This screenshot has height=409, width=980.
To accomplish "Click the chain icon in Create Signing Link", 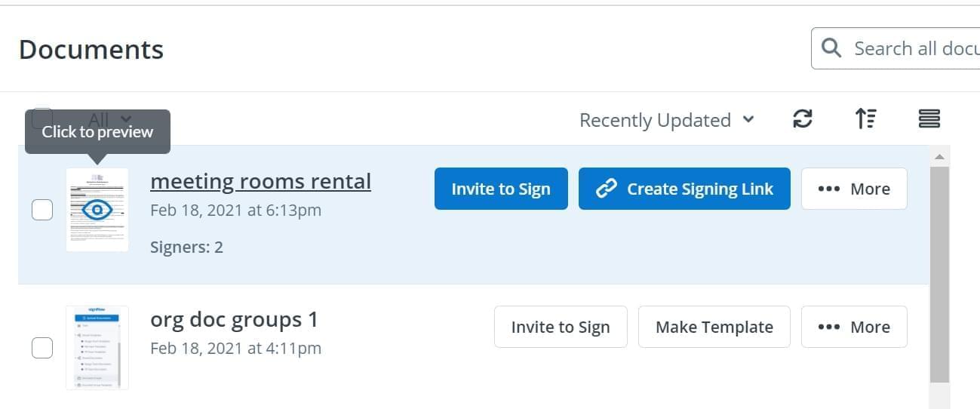I will click(x=607, y=189).
